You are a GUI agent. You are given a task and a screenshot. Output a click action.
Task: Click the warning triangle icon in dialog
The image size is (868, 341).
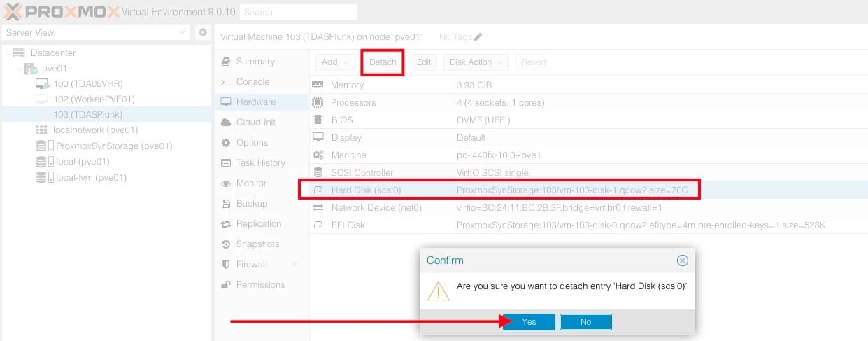(439, 290)
